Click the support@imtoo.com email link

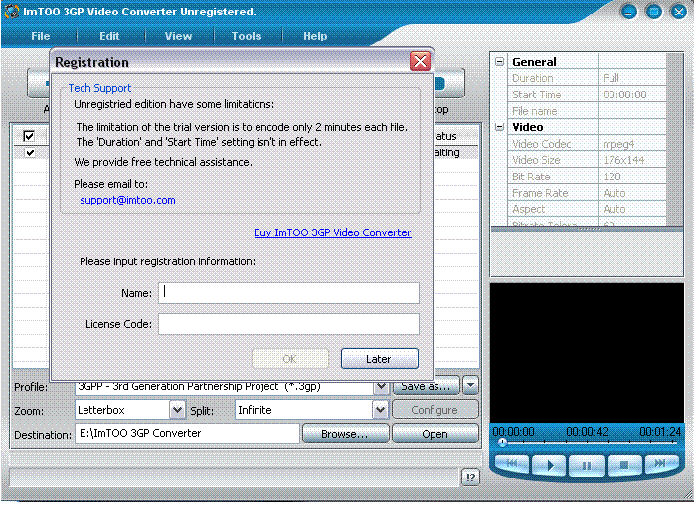pos(128,200)
